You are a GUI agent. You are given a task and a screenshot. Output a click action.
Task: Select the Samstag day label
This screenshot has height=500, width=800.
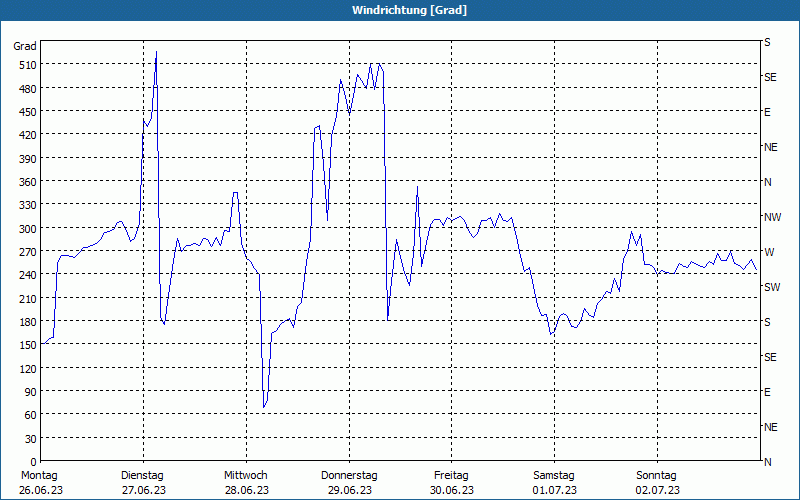click(554, 476)
